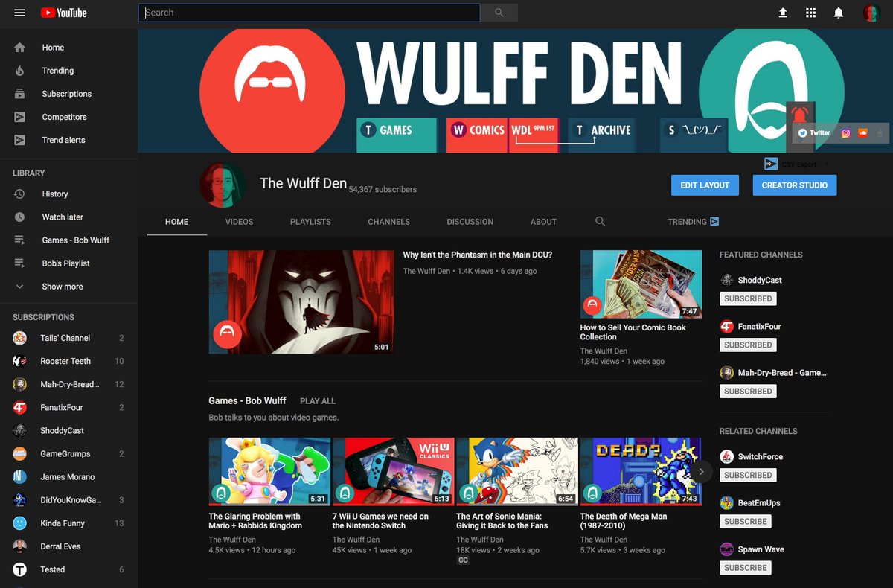Open the James Morano subscription
The width and height of the screenshot is (893, 588).
(x=68, y=476)
